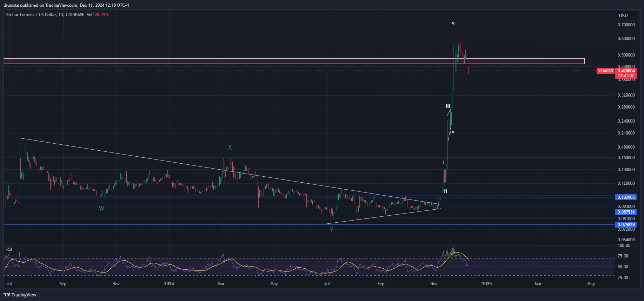Click the 2024 time axis label
The image size is (644, 301).
[x=169, y=284]
